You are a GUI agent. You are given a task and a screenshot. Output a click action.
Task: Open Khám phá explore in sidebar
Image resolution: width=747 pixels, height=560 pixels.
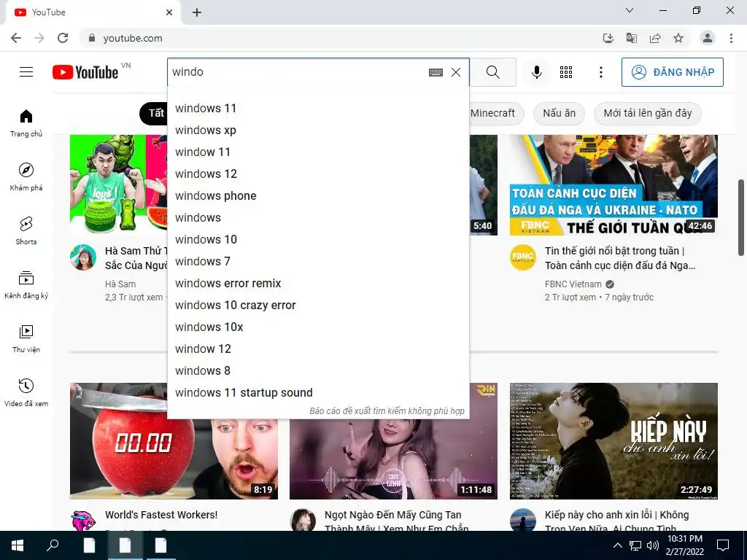(x=26, y=177)
